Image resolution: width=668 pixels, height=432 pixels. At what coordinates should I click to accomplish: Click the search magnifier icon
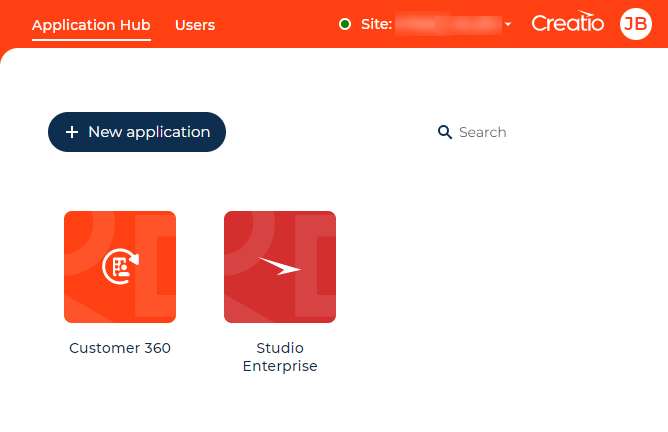(445, 132)
